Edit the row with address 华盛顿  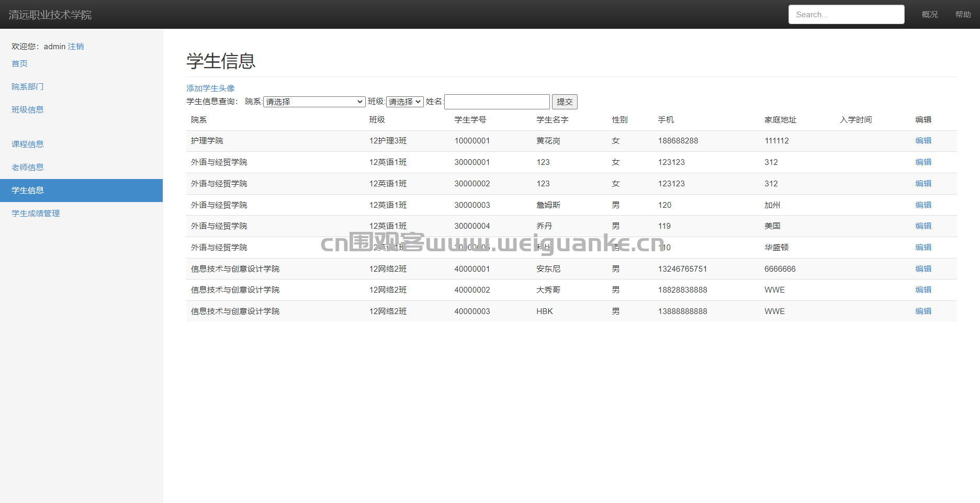coord(923,247)
